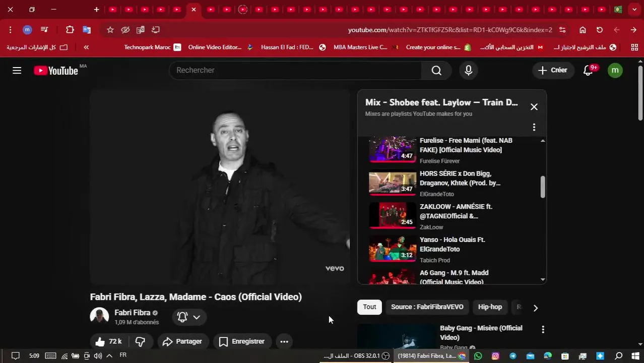Start voice search with the microphone
644x363 pixels.
(469, 70)
